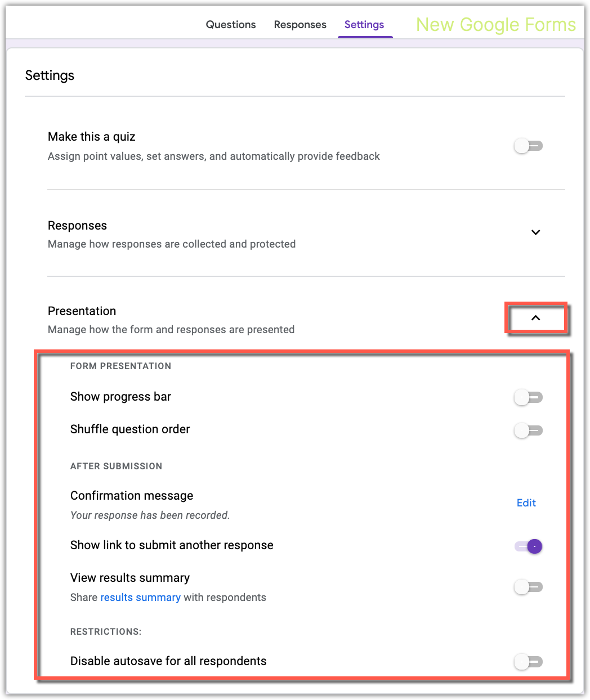Toggle Disable autosave for all respondents
Screen dimensions: 590x700
(x=528, y=662)
